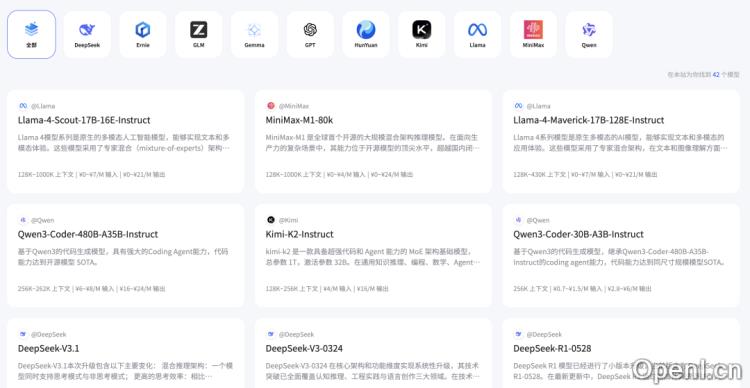Click pricing line of Qwen3-Coder-30B card

click(582, 289)
